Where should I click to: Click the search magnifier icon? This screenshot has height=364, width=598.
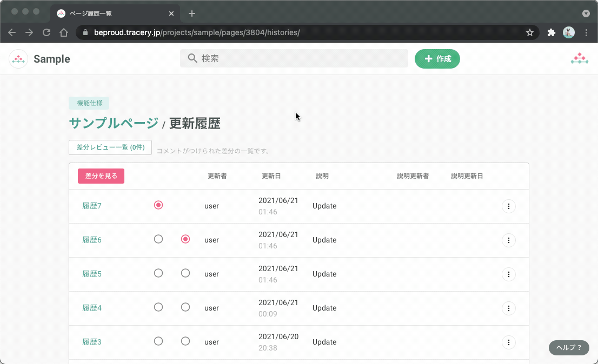click(192, 58)
